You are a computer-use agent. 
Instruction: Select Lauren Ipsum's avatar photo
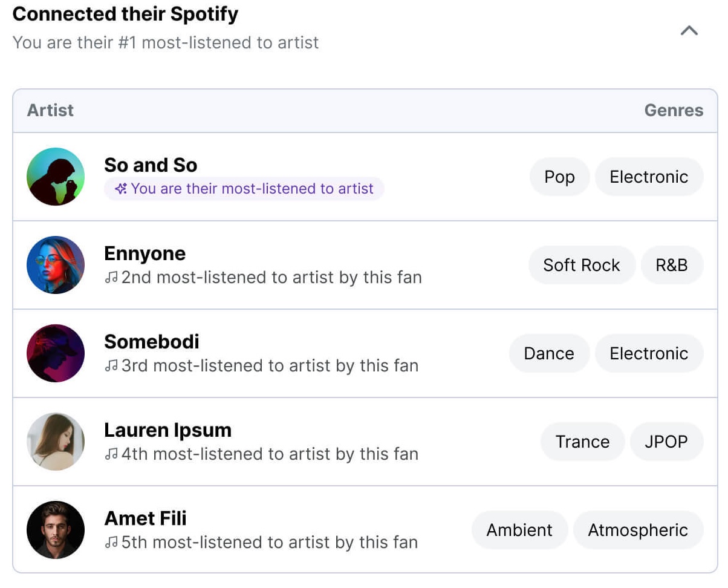point(56,442)
